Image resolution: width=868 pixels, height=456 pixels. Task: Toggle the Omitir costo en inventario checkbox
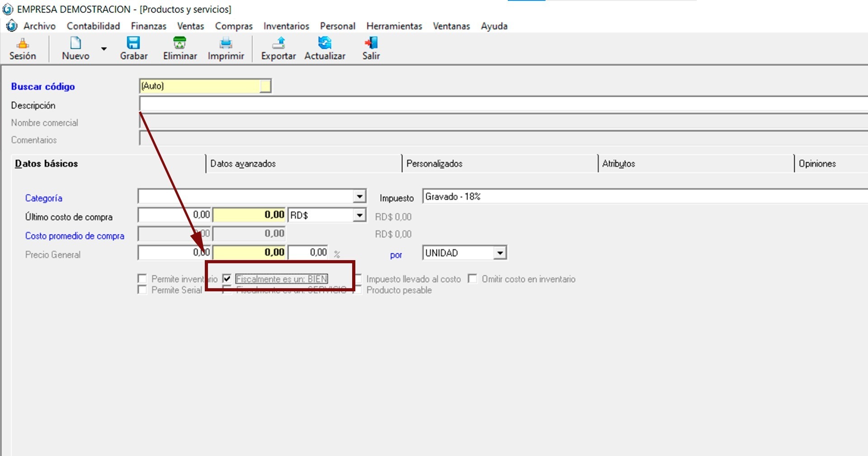[472, 279]
